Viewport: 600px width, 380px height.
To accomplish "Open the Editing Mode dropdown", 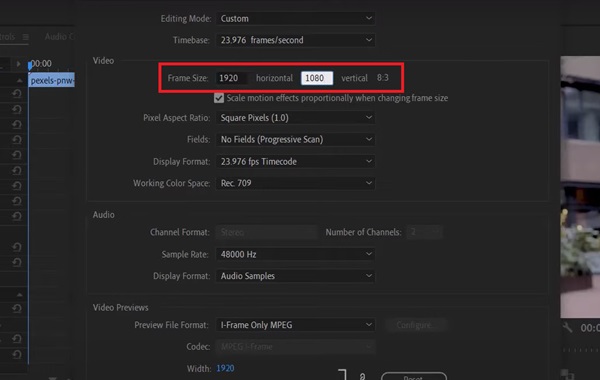I will (x=295, y=18).
